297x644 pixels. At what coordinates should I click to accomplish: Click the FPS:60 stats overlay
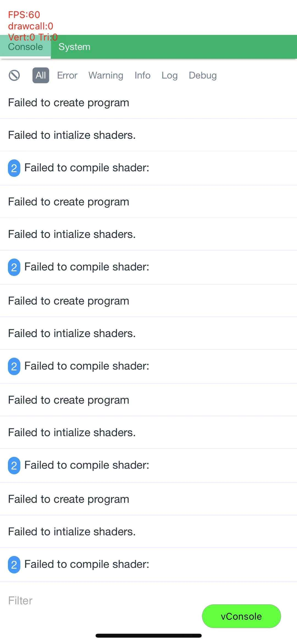coord(24,15)
